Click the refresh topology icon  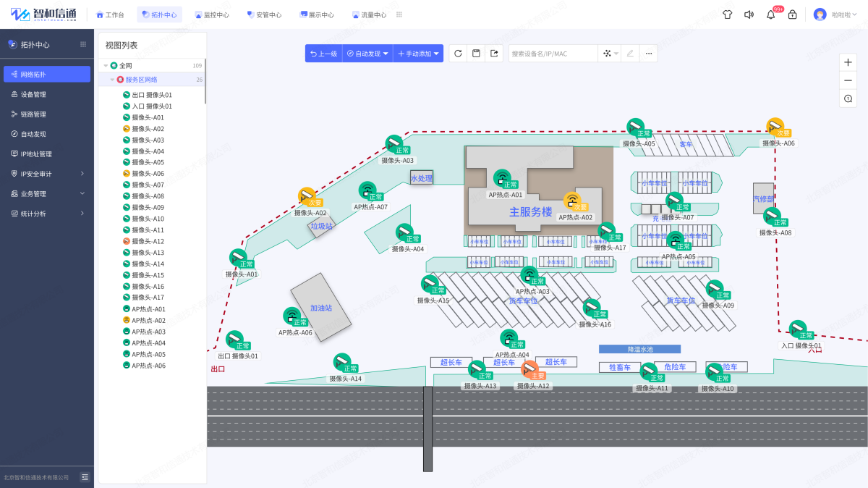click(457, 54)
